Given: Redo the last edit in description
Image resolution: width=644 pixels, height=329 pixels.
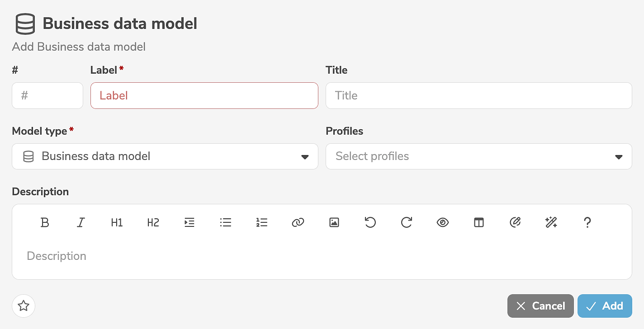Looking at the screenshot, I should pyautogui.click(x=407, y=222).
